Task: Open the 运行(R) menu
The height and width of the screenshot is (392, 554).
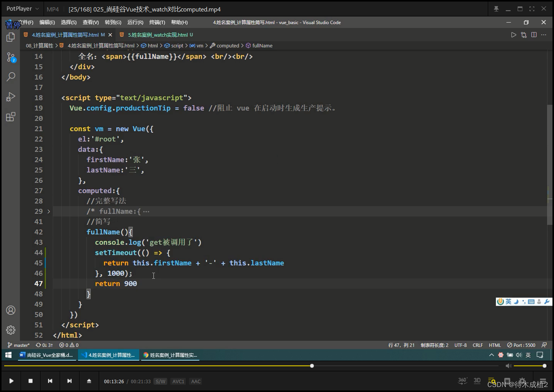Action: pos(135,23)
